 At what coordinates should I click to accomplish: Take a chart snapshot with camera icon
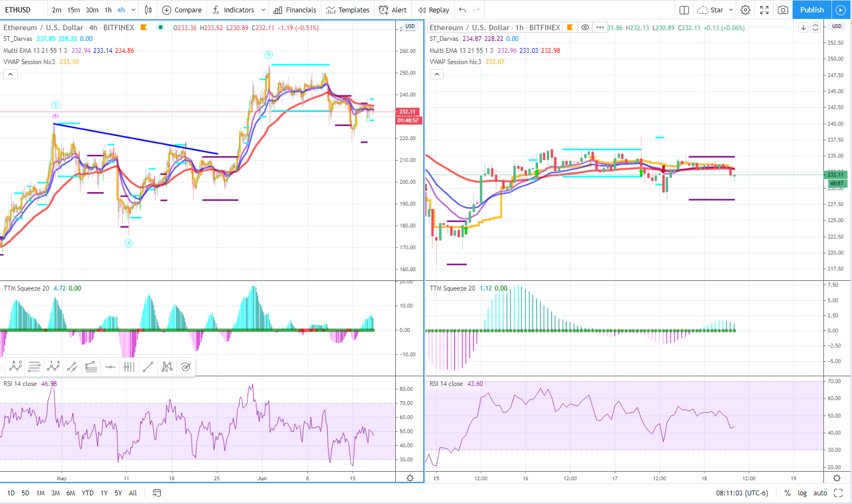pyautogui.click(x=783, y=10)
